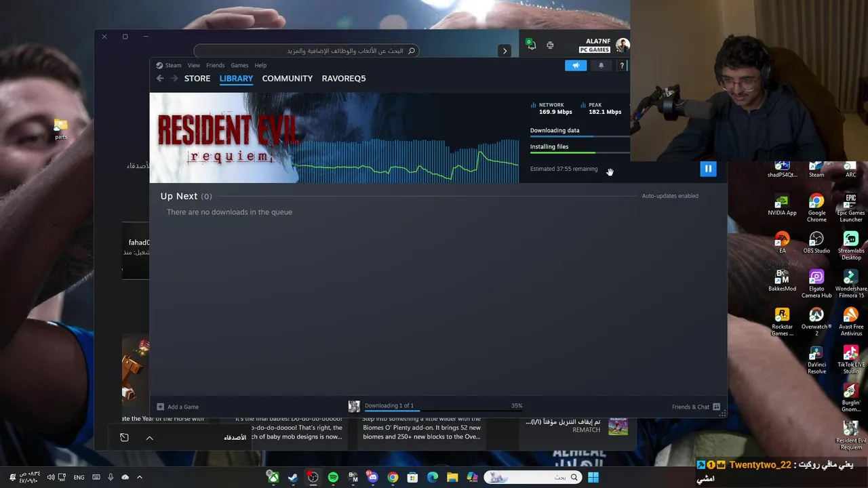Click the Steam question mark help button

(x=621, y=66)
